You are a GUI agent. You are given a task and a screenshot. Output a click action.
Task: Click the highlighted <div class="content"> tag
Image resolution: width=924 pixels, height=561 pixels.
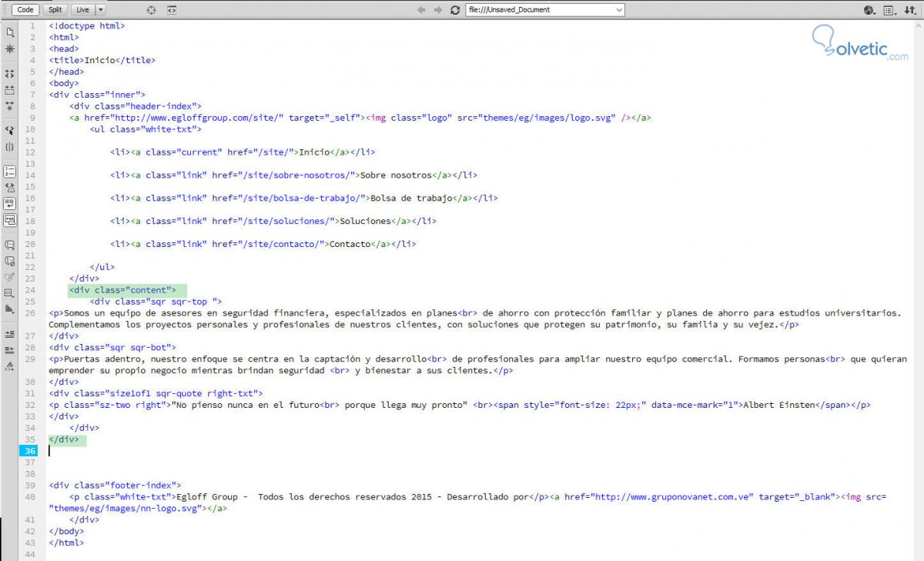tap(123, 290)
